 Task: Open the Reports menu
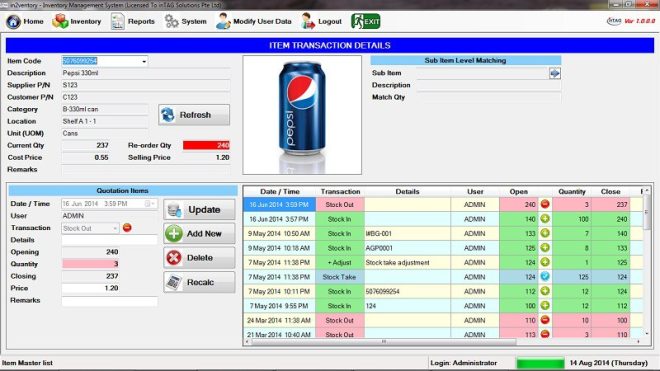pos(133,21)
